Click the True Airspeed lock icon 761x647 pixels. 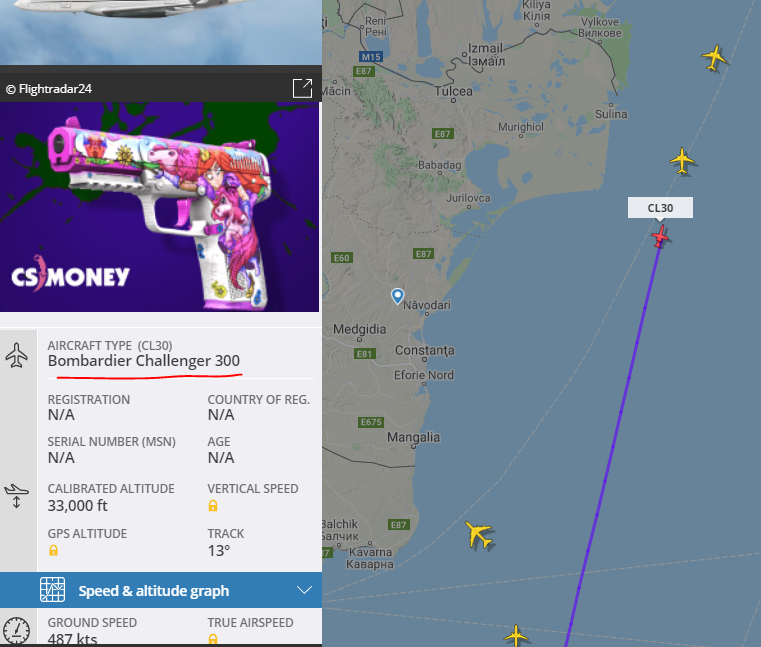(x=213, y=639)
